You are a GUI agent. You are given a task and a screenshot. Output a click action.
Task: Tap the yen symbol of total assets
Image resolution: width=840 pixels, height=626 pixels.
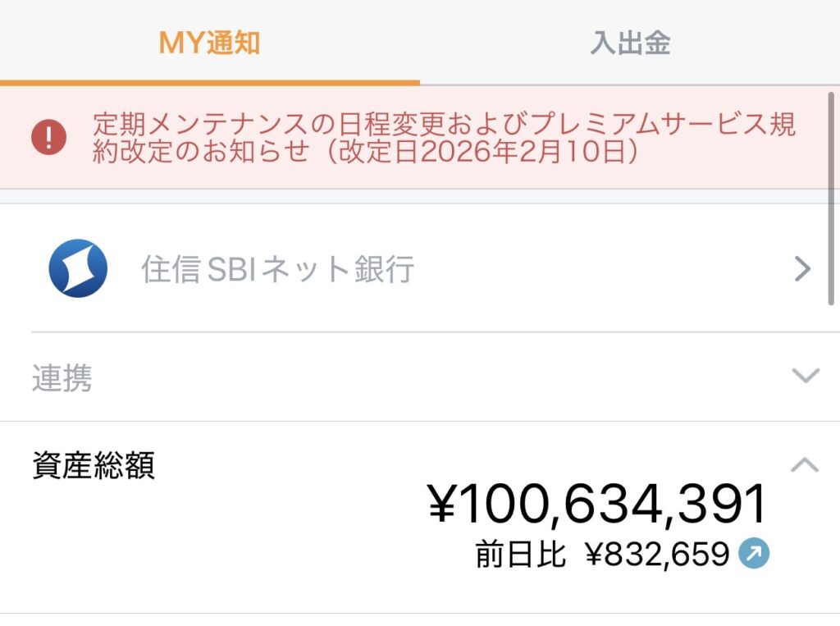click(x=443, y=505)
